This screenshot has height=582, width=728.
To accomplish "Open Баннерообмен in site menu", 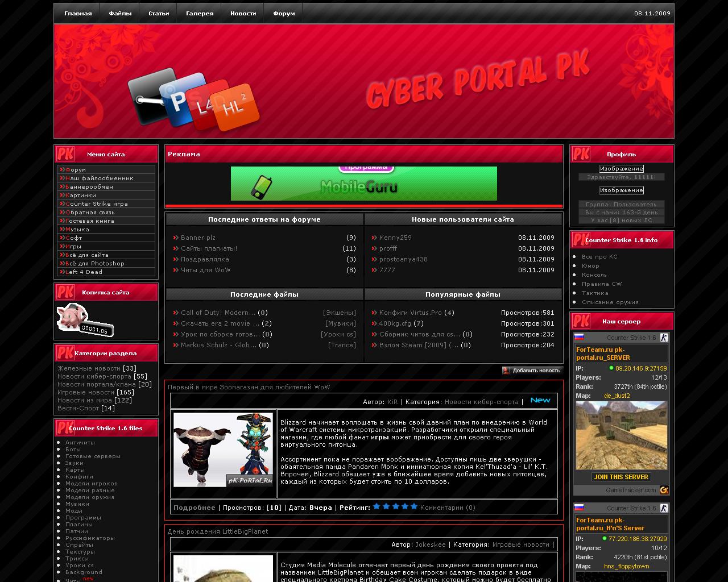I will coord(89,186).
